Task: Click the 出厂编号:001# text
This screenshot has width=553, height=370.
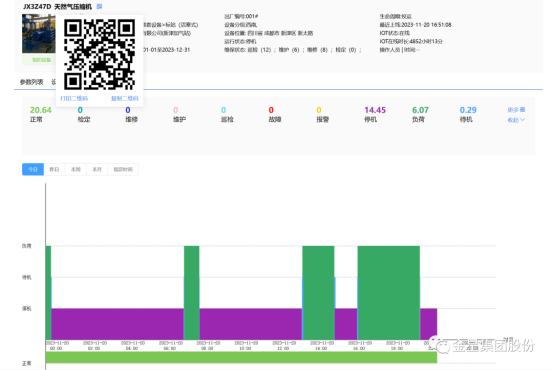Action: (241, 16)
